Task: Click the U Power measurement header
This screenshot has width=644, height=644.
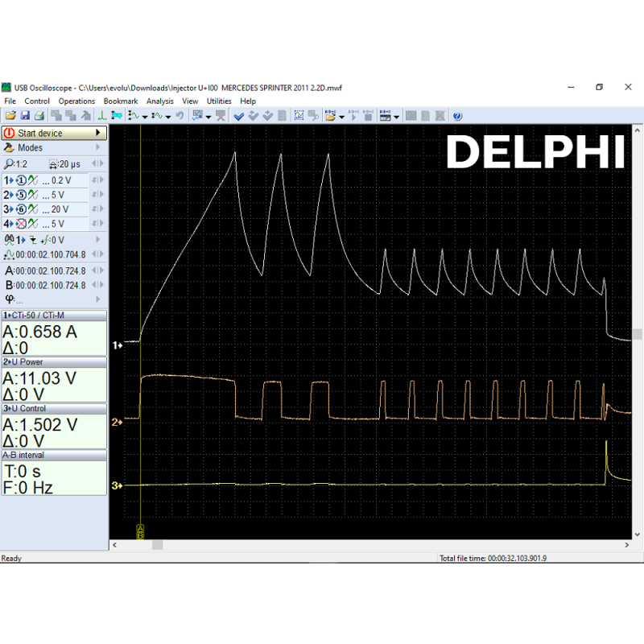Action: [x=54, y=362]
